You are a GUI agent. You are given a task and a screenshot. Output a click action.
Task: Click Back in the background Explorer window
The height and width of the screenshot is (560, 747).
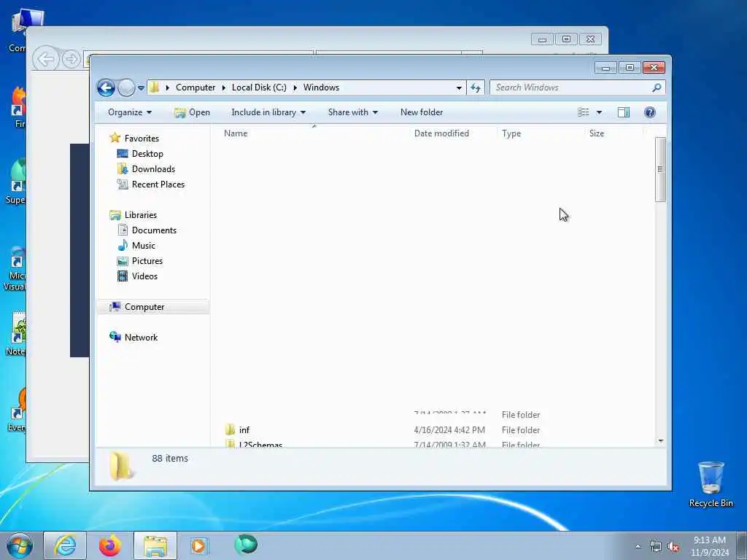point(46,60)
